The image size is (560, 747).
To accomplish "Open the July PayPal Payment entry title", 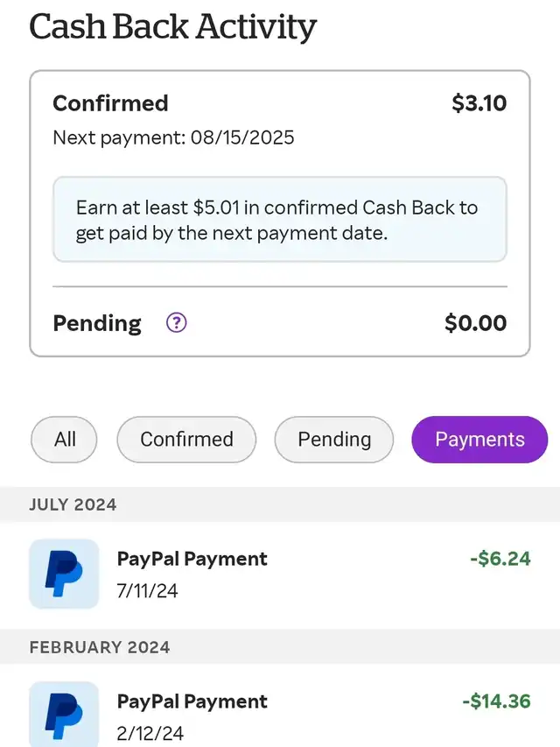I will [x=192, y=559].
